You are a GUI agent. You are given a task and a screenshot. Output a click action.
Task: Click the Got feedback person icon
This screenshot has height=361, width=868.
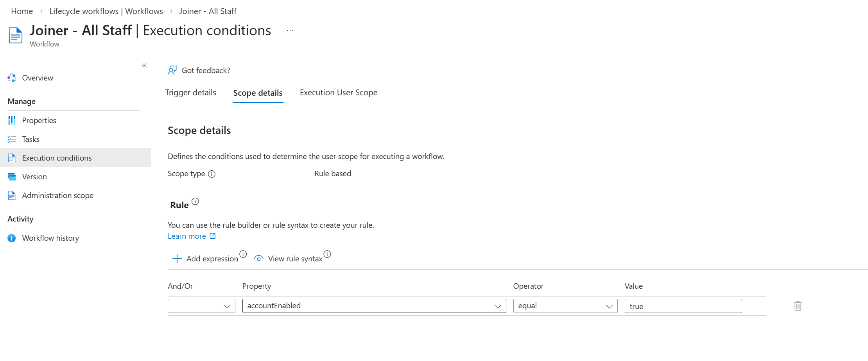click(x=172, y=70)
